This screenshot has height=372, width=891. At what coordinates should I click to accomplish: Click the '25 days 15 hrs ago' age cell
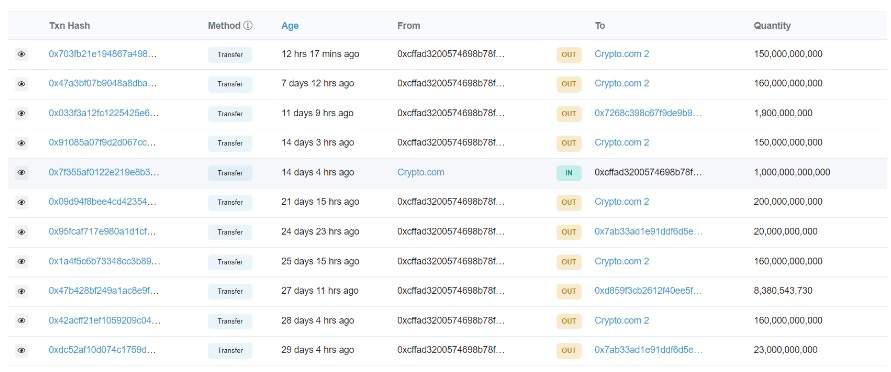[320, 261]
